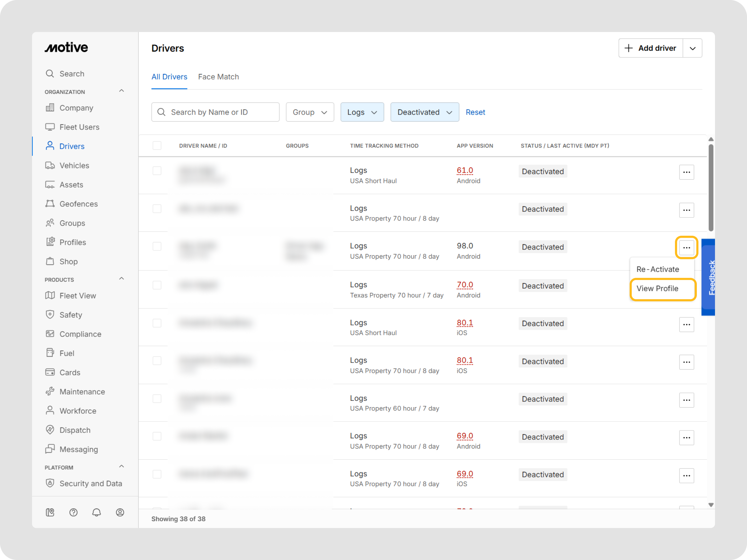Open the Group filter dropdown
Image resolution: width=747 pixels, height=560 pixels.
pyautogui.click(x=310, y=112)
